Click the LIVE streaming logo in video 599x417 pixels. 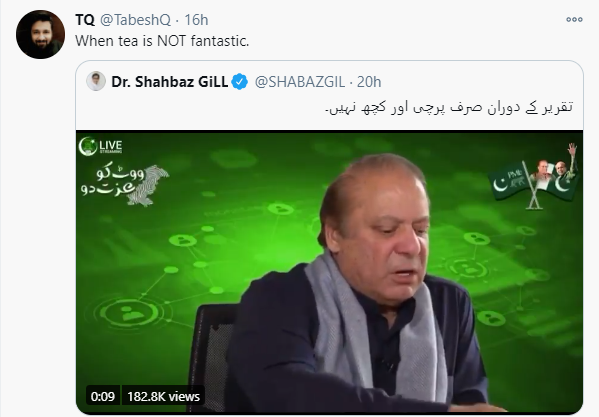click(x=100, y=146)
